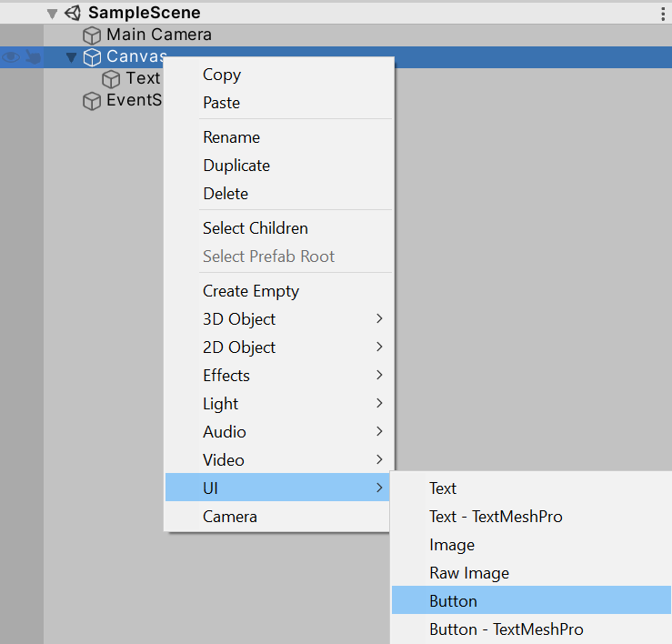672x644 pixels.
Task: Click Delete in the context menu
Action: tap(226, 194)
